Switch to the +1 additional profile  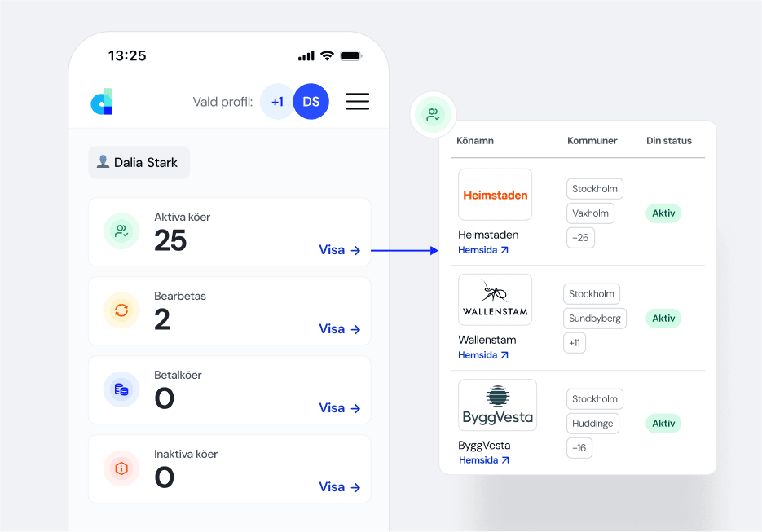pos(277,102)
